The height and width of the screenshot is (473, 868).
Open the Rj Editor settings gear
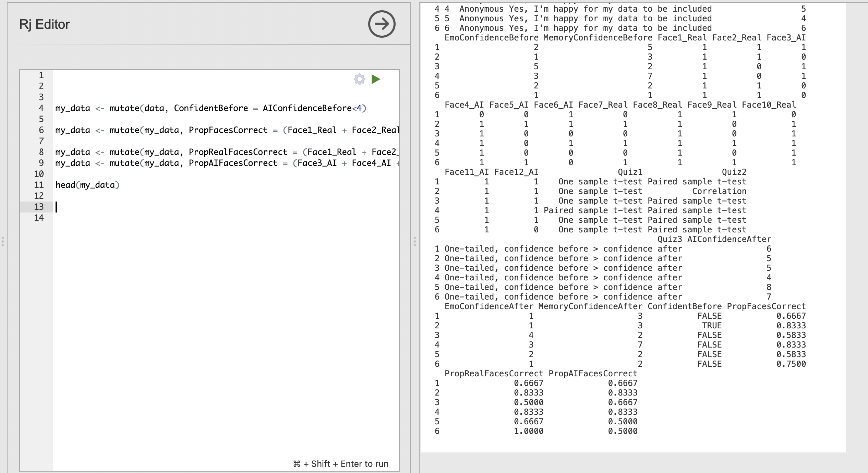(359, 79)
